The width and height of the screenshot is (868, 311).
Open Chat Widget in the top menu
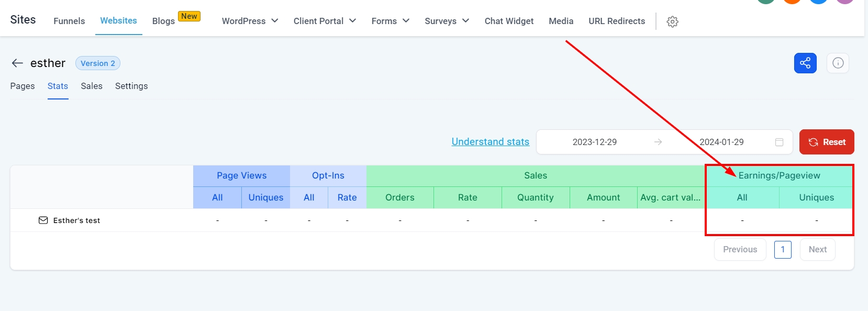pyautogui.click(x=509, y=21)
